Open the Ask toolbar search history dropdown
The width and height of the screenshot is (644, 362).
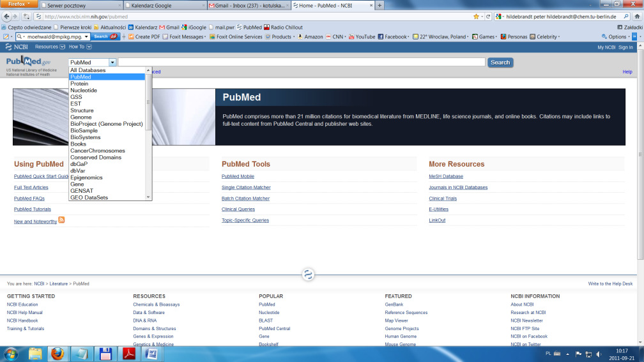tap(86, 36)
